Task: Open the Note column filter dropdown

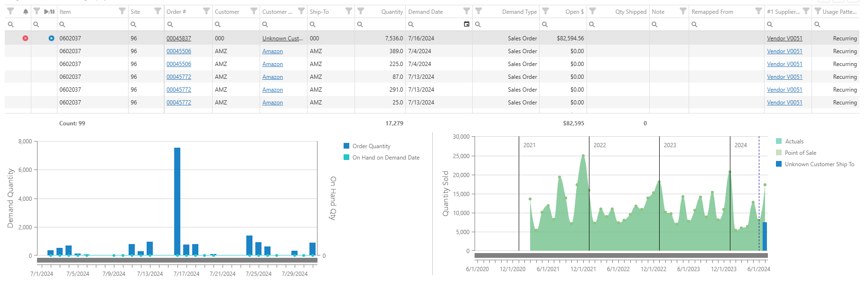Action: [x=682, y=11]
